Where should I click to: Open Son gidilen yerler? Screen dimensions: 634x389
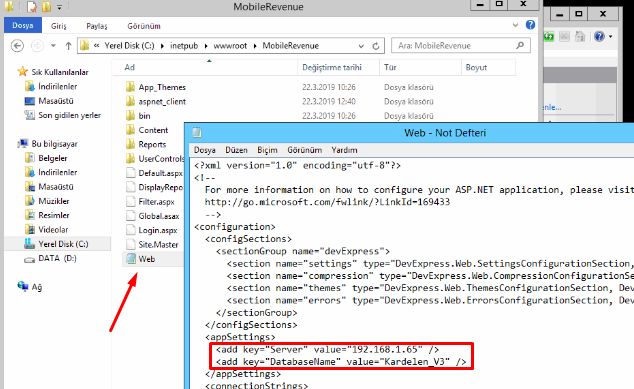click(69, 115)
